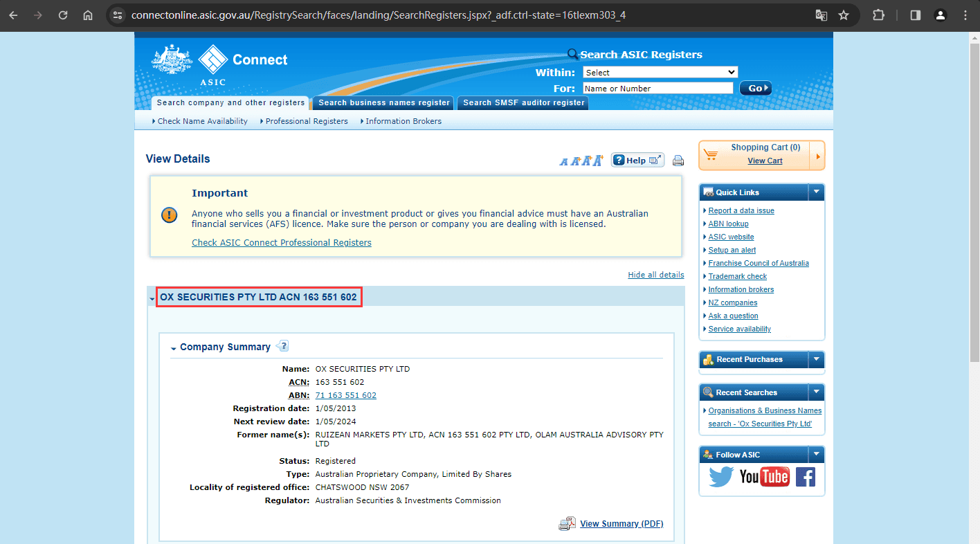Go back with browser back arrow
Viewport: 980px width, 544px height.
click(x=13, y=15)
